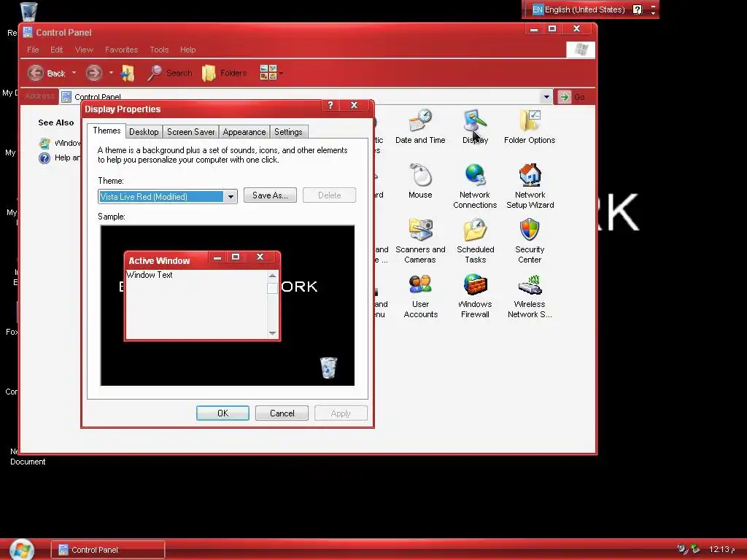Switch to the Screen Saver tab

click(190, 132)
